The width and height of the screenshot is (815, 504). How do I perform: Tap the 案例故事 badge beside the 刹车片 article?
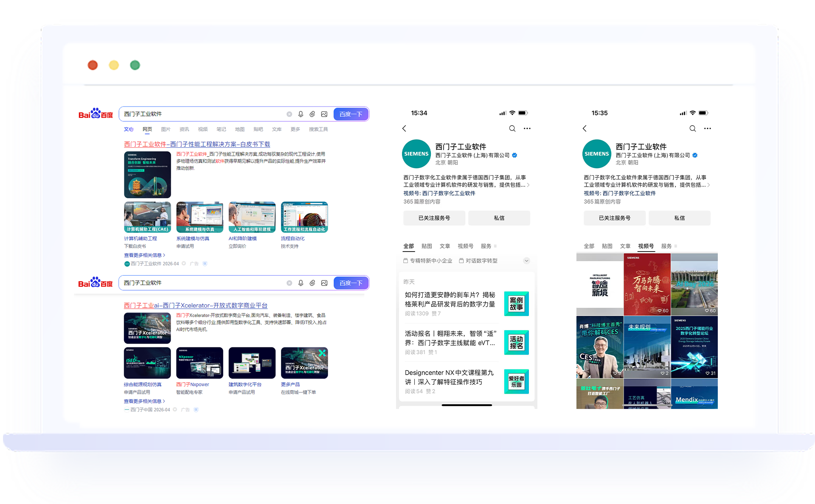point(517,304)
